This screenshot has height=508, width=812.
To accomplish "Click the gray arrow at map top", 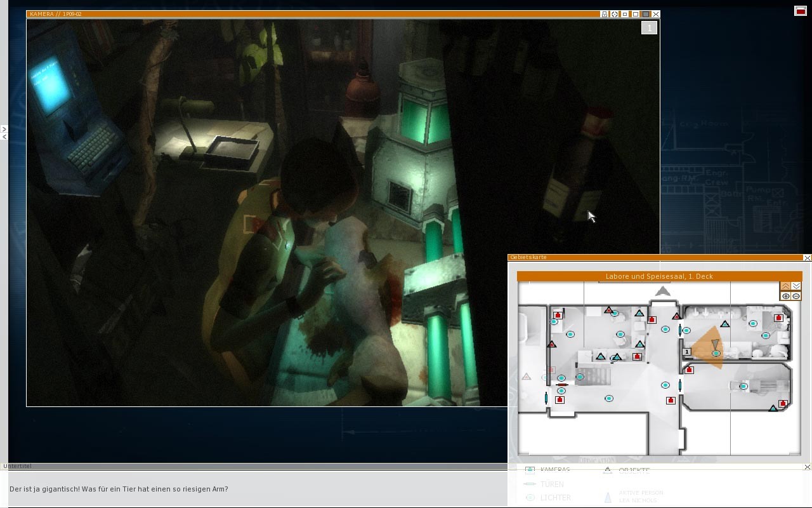I will pyautogui.click(x=663, y=291).
